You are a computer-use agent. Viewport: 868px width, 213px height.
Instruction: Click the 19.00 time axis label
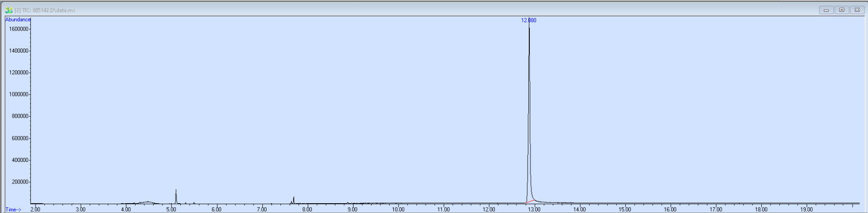[x=806, y=209]
